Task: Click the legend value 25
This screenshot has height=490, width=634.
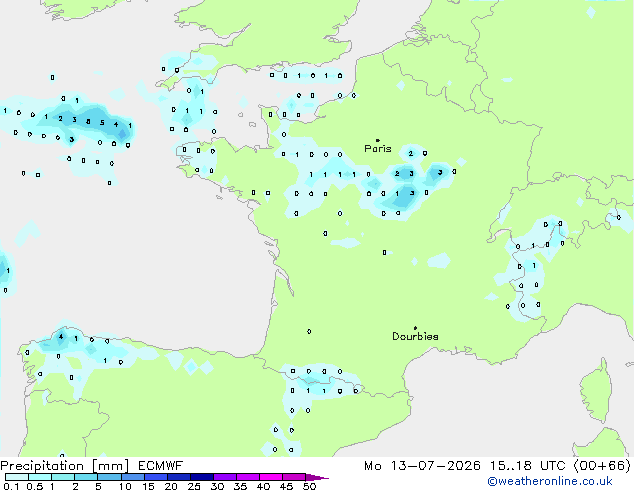Action: click(x=194, y=486)
